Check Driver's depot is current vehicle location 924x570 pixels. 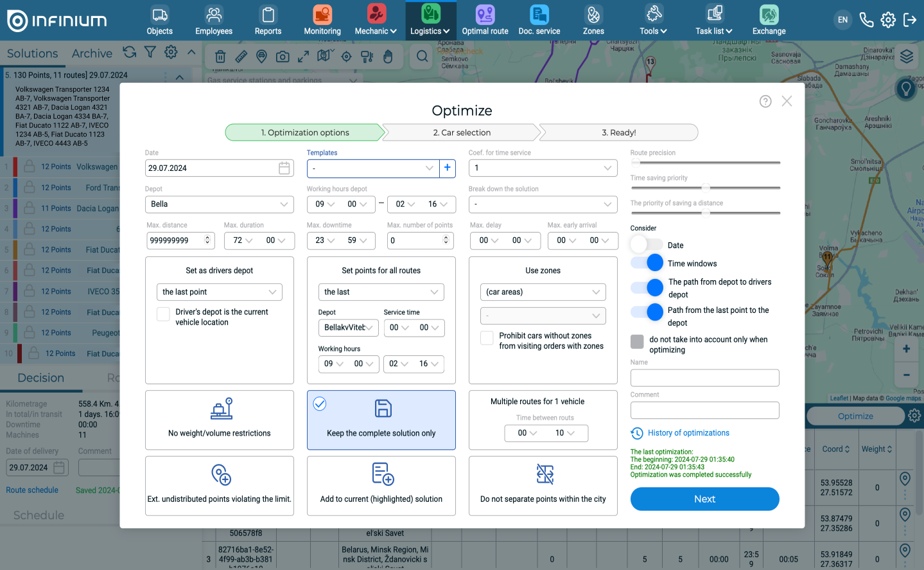(164, 314)
